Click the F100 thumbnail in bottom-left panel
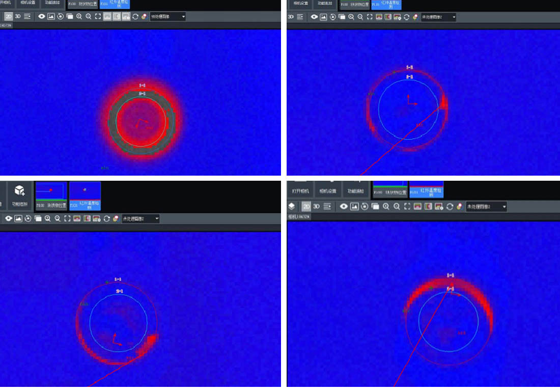The image size is (560, 392). click(x=51, y=196)
